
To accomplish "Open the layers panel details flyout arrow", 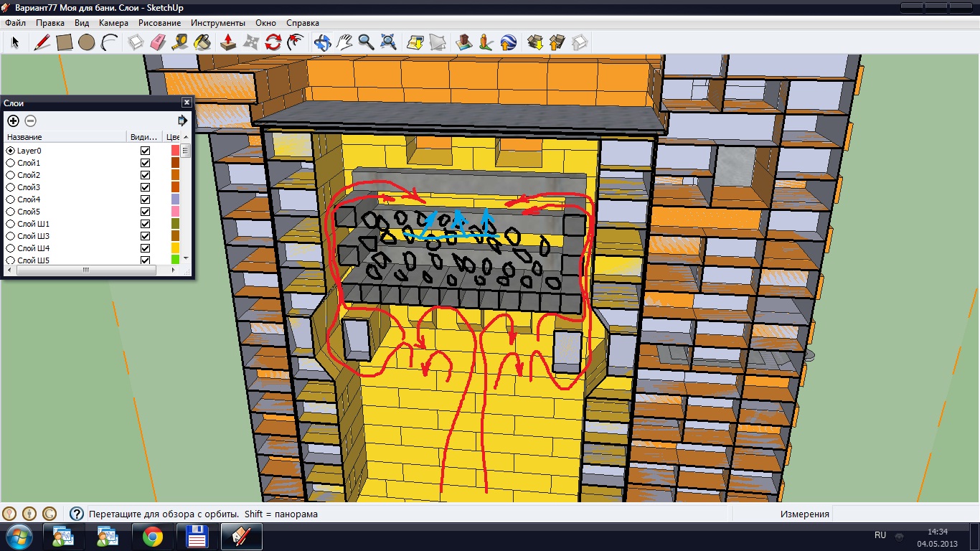I will 182,121.
